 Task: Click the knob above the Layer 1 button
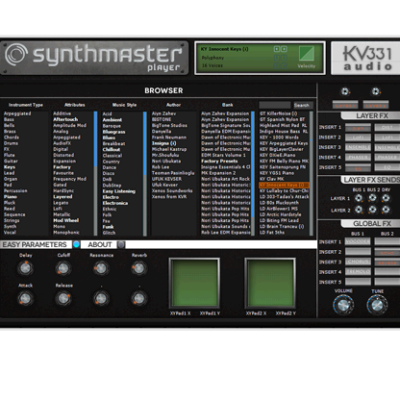pos(345,91)
